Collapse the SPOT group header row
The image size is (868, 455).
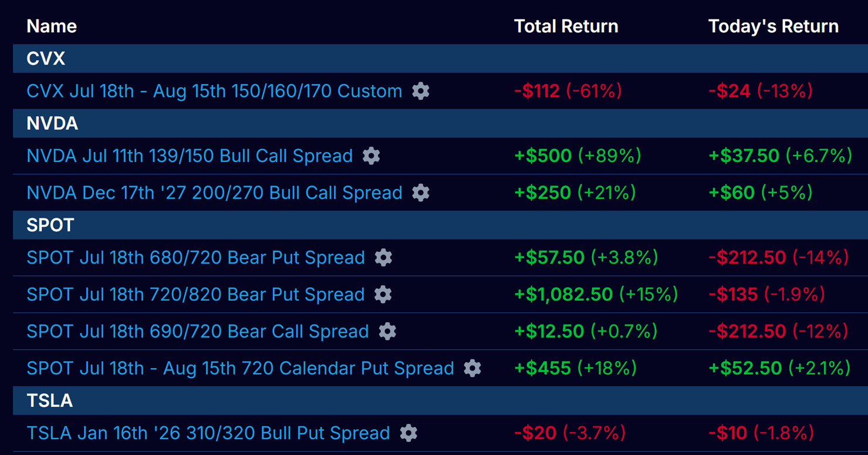pos(440,225)
